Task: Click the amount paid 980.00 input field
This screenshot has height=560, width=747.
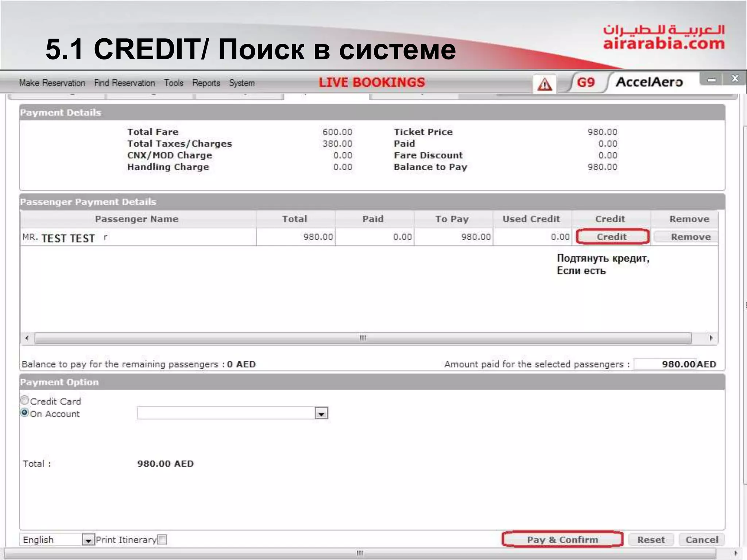Action: 665,364
